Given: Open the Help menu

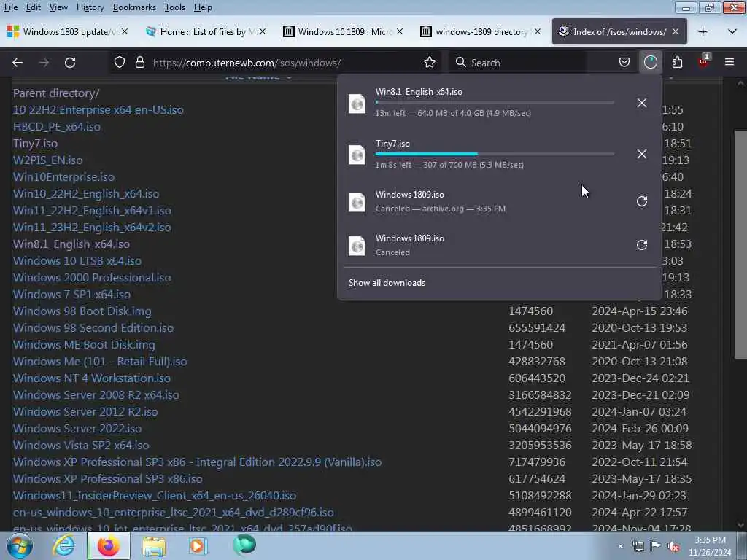Looking at the screenshot, I should tap(203, 7).
